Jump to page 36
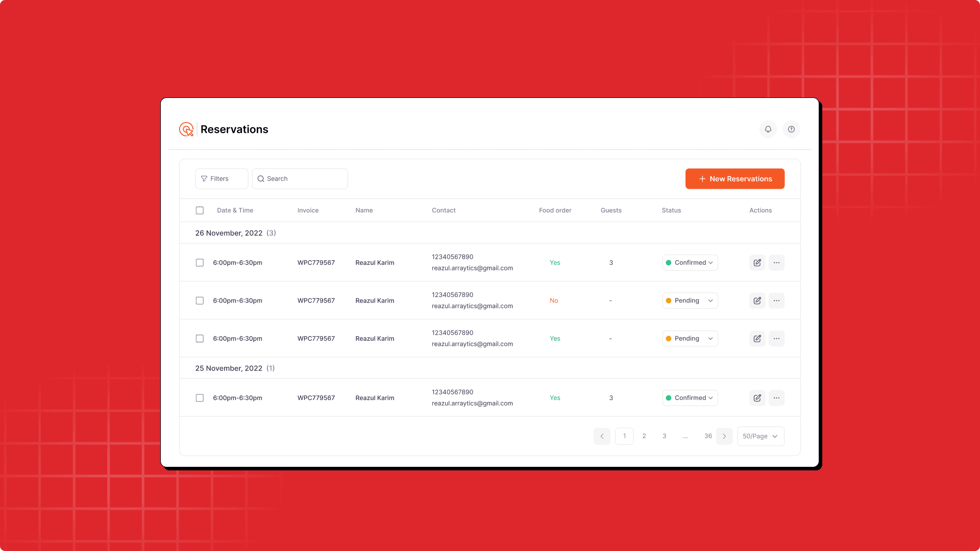Image resolution: width=980 pixels, height=551 pixels. pos(708,436)
